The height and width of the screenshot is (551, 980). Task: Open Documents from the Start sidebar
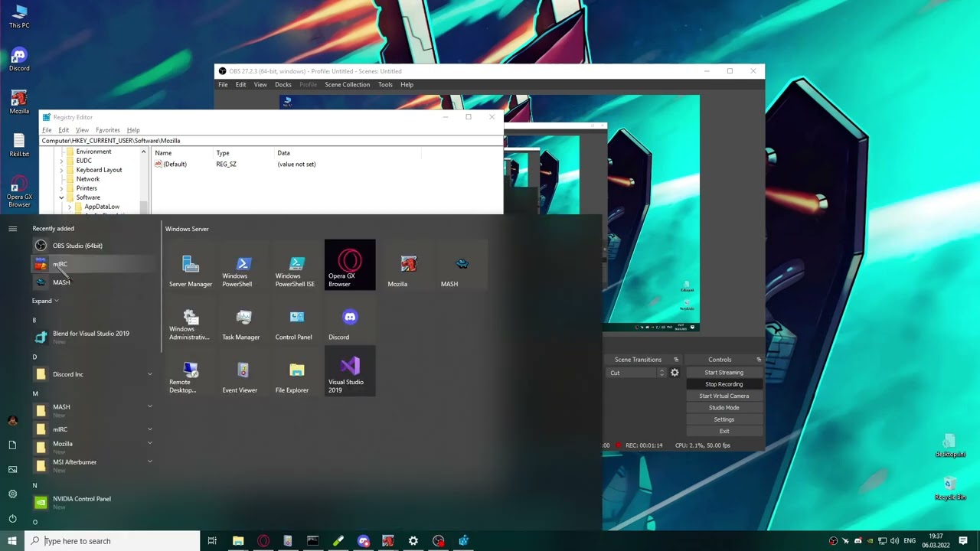[x=12, y=445]
